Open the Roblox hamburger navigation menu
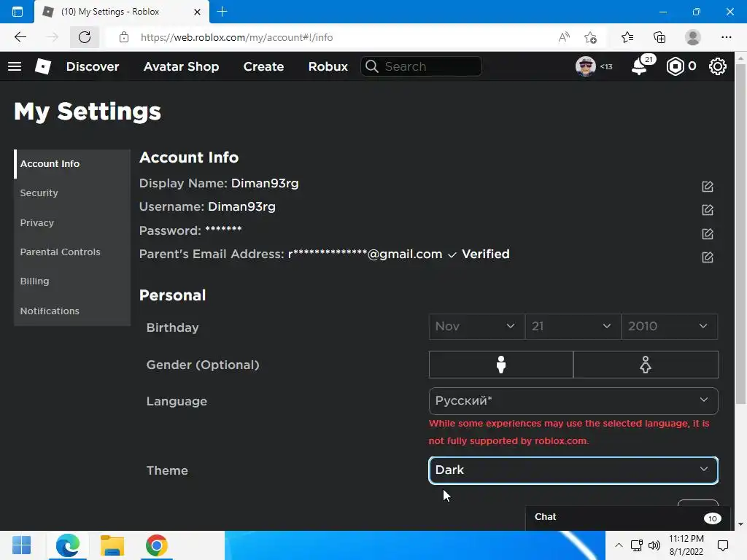The width and height of the screenshot is (747, 560). [x=15, y=66]
